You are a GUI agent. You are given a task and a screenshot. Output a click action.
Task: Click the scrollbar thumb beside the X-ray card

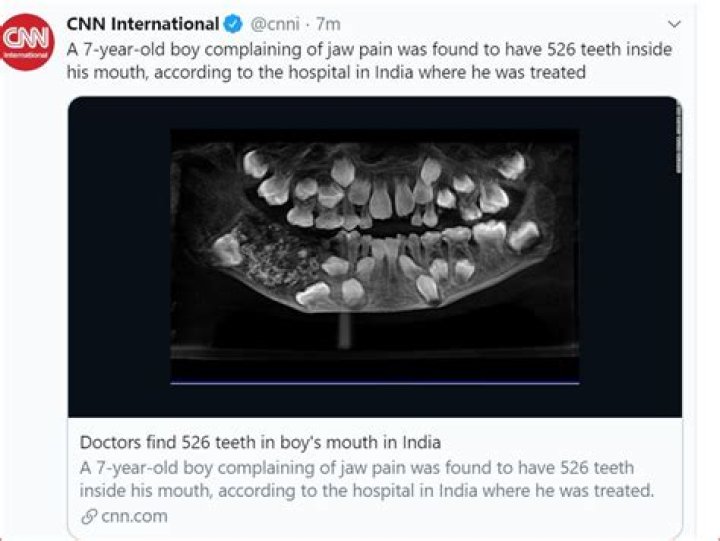click(x=677, y=140)
